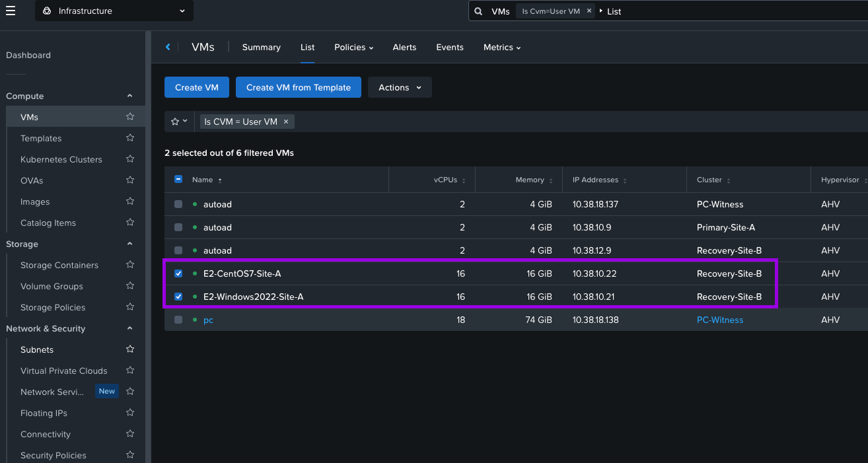The height and width of the screenshot is (463, 868).
Task: Favorite the Kubernetes Clusters star icon
Action: pyautogui.click(x=130, y=159)
